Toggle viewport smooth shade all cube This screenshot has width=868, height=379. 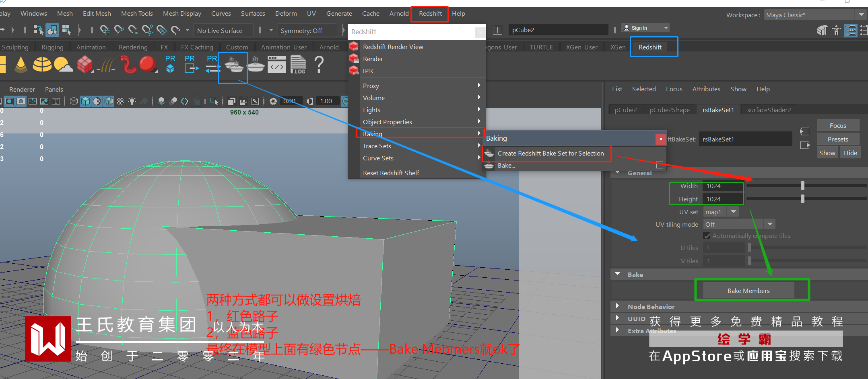85,101
